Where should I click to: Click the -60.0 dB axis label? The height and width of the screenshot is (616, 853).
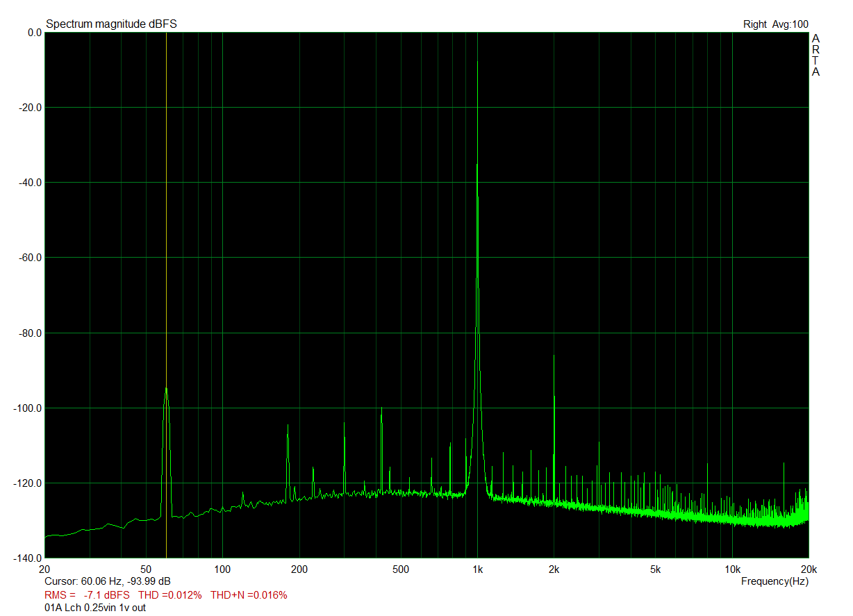(30, 258)
